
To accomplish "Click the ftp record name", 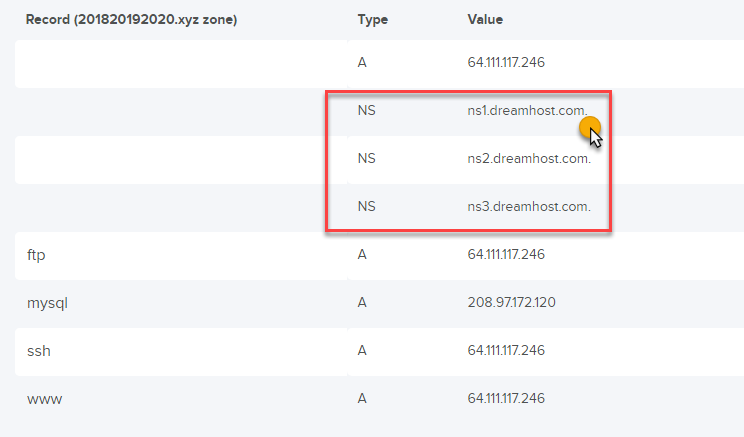I will 37,255.
